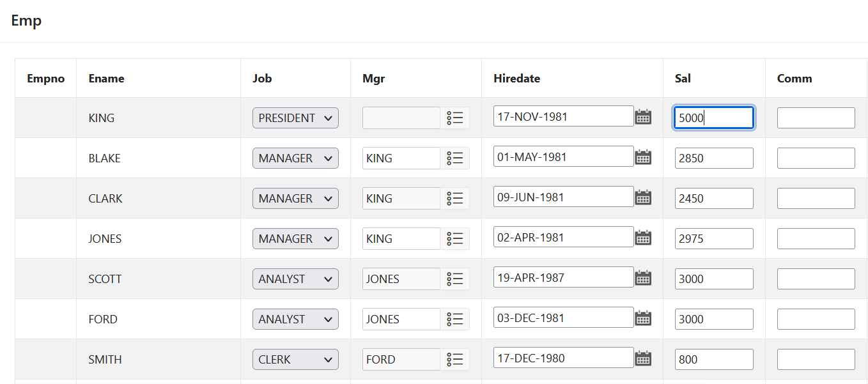The width and height of the screenshot is (868, 384).
Task: Open the manager list of values for BLAKE
Action: pos(455,158)
